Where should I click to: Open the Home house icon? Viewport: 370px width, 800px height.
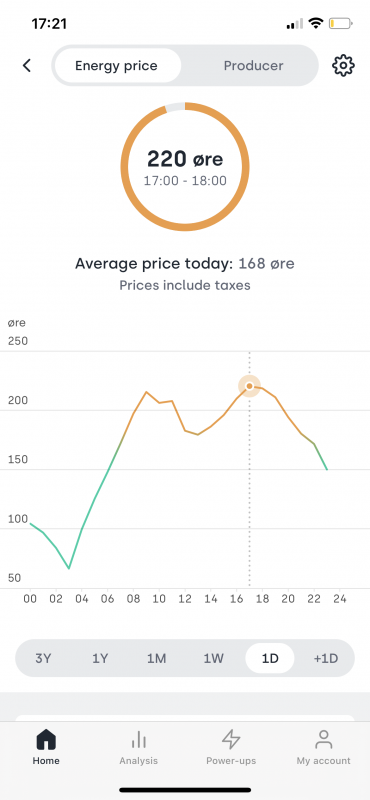point(46,739)
